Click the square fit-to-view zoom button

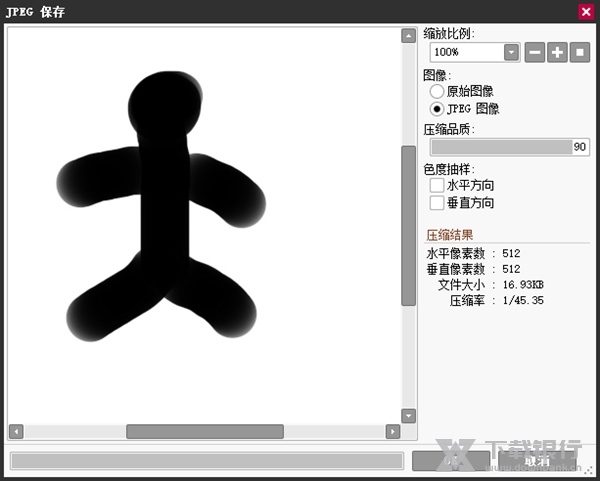[x=579, y=52]
